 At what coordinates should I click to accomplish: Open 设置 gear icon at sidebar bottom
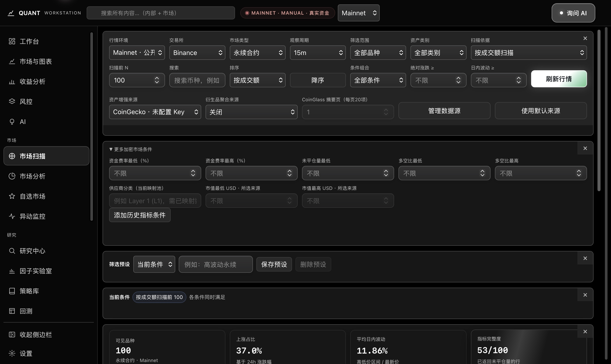point(12,353)
